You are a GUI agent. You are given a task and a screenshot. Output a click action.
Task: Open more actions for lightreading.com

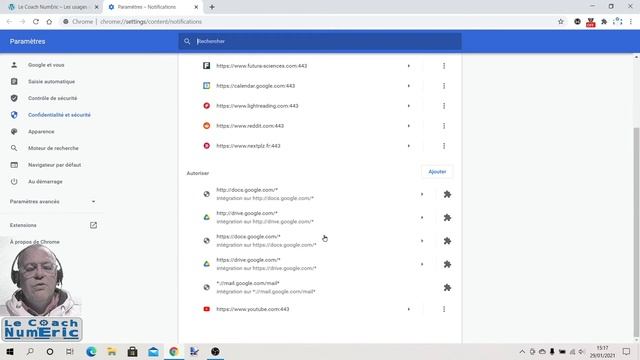point(444,106)
